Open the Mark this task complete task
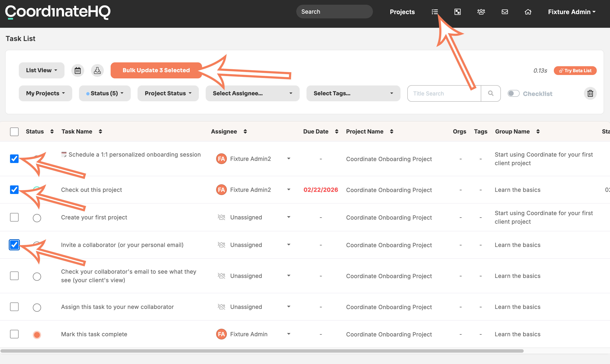Viewport: 610px width, 364px height. tap(94, 334)
